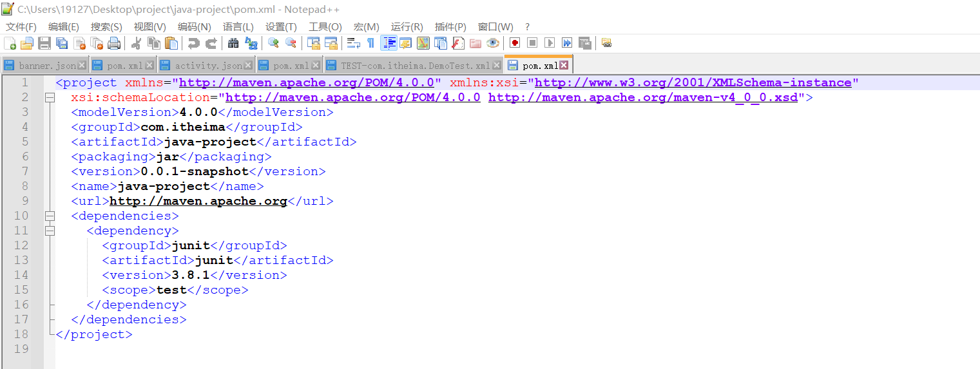Click the Close document toolbar icon
Image resolution: width=980 pixels, height=369 pixels.
pos(80,43)
